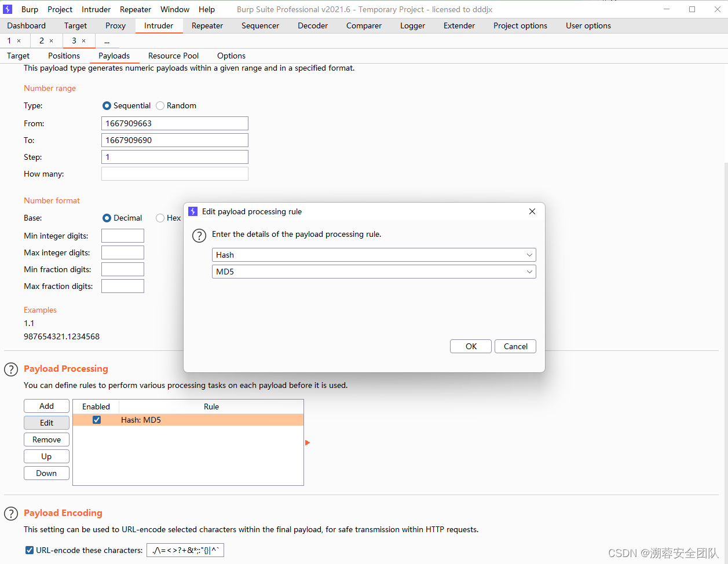This screenshot has width=728, height=564.
Task: Select the Hash: MD5 rule row
Action: [x=188, y=420]
